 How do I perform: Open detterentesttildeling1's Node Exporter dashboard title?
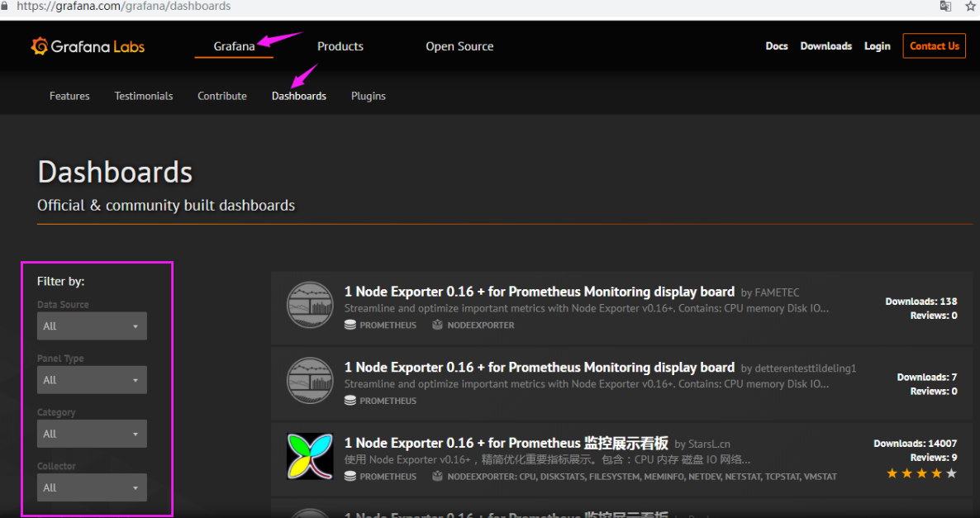pyautogui.click(x=540, y=368)
